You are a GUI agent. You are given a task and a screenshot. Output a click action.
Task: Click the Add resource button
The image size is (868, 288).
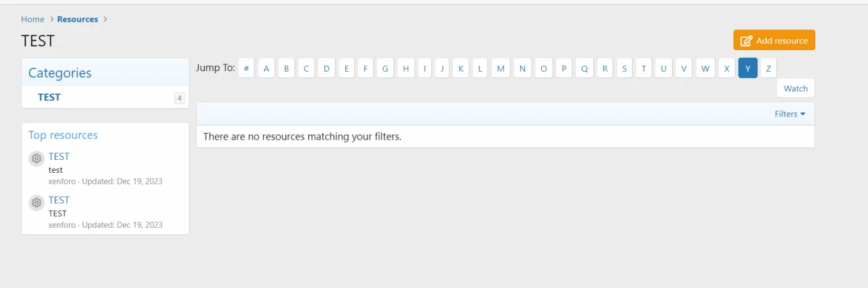click(x=774, y=40)
